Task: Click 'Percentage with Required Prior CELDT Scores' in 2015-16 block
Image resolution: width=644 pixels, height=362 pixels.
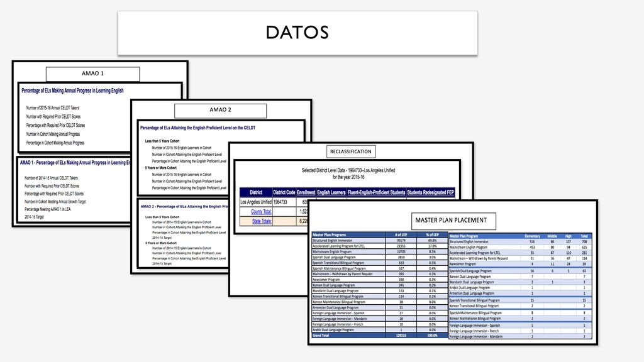Action: point(55,126)
